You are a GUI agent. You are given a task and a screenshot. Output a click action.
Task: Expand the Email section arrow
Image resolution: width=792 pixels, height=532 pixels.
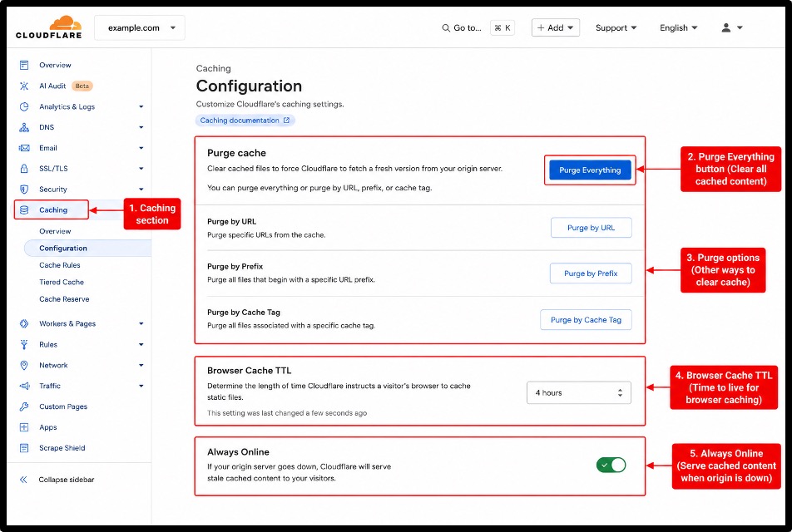coord(141,148)
